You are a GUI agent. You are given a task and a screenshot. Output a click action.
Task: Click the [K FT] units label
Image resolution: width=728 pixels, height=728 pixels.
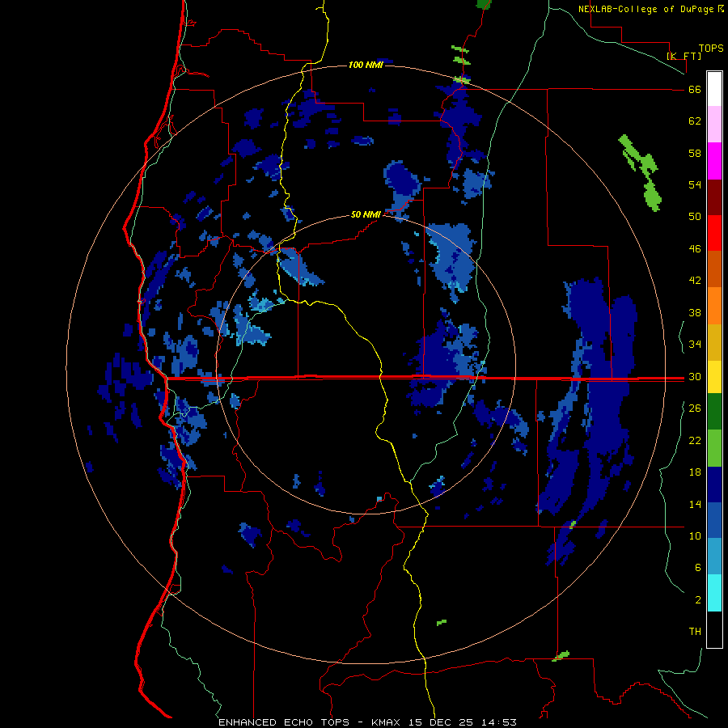[x=684, y=56]
